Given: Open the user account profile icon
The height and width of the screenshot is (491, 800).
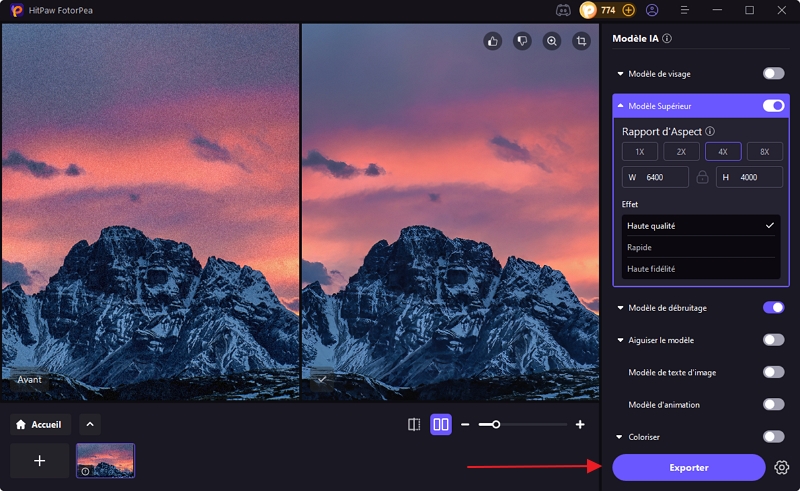Looking at the screenshot, I should [x=652, y=10].
